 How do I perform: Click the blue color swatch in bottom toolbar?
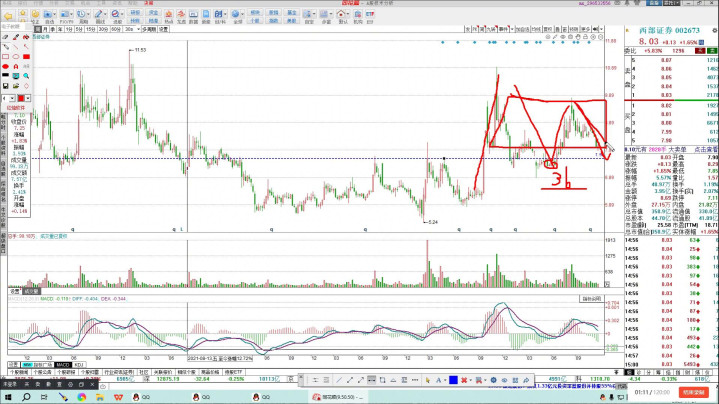point(453,380)
